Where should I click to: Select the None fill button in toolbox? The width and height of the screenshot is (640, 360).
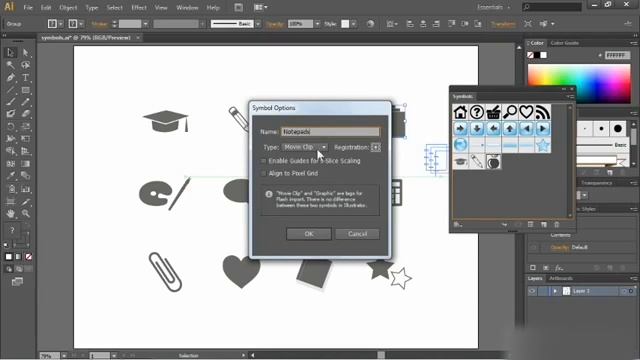[x=29, y=257]
